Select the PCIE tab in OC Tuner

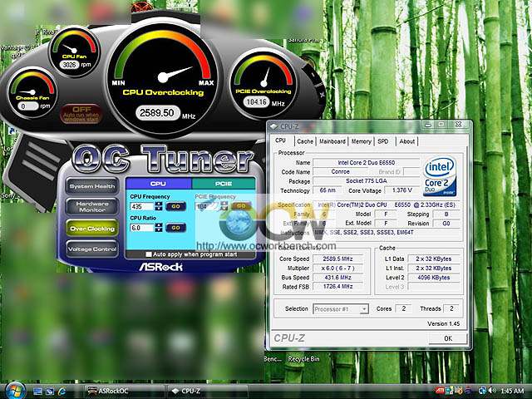pyautogui.click(x=224, y=184)
